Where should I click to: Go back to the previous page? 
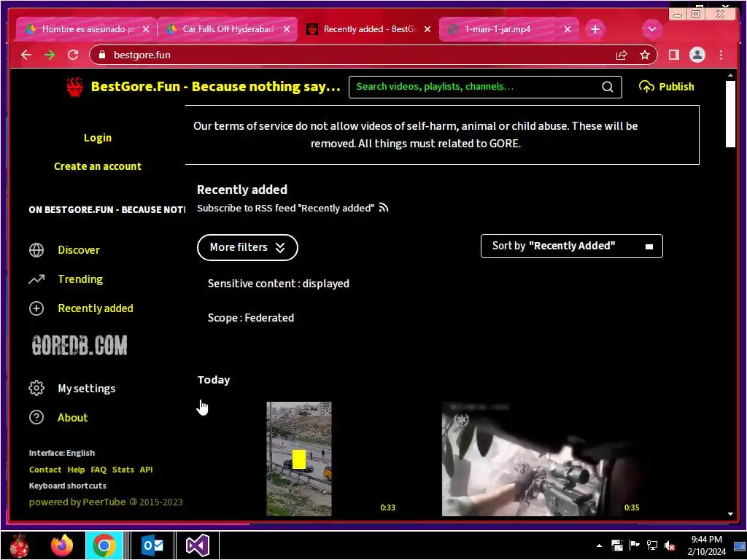pyautogui.click(x=26, y=55)
